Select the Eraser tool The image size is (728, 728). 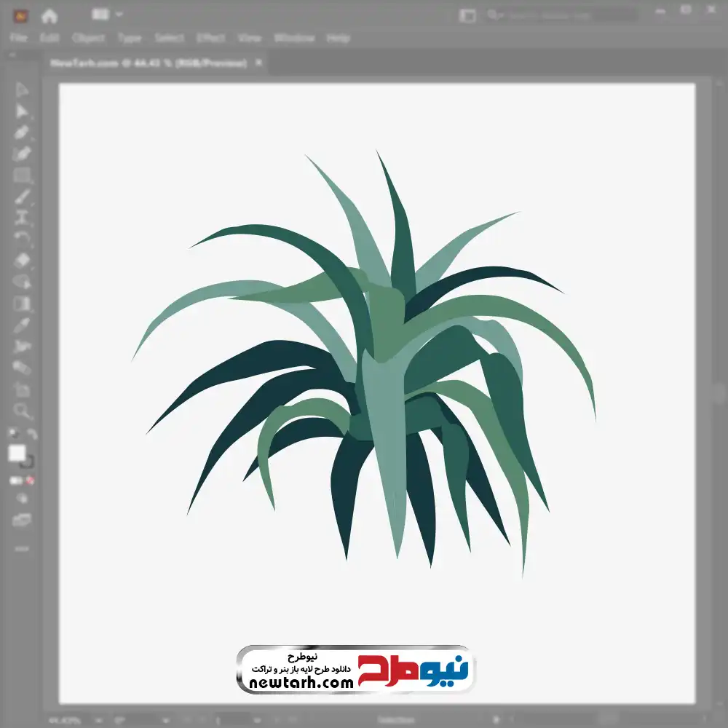click(21, 261)
